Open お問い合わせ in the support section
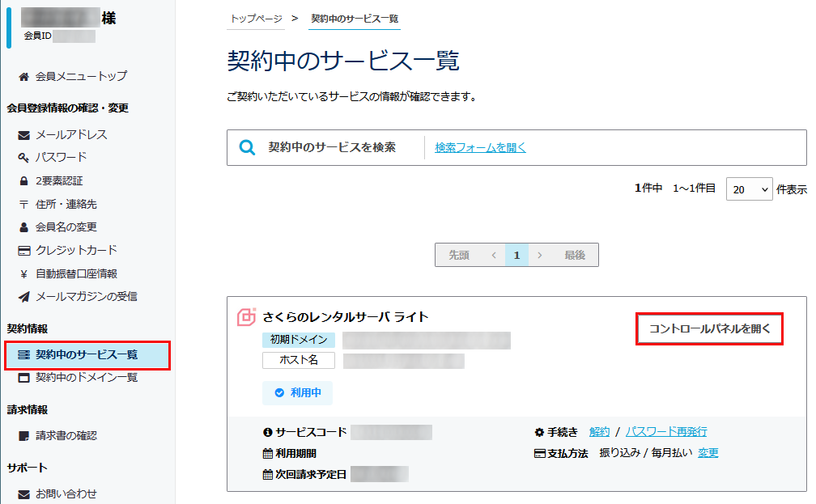The width and height of the screenshot is (816, 504). coord(66,493)
